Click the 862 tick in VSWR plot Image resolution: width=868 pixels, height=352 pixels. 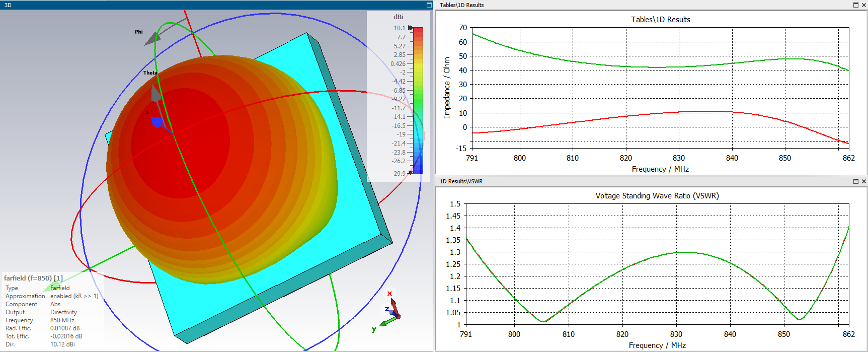click(849, 334)
